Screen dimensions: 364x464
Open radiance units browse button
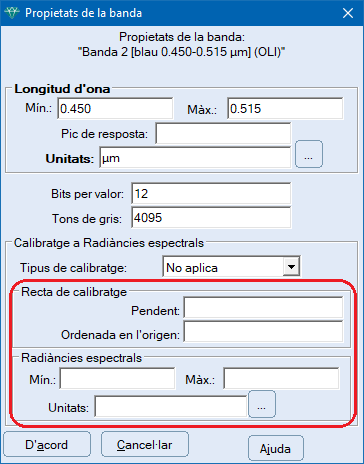pyautogui.click(x=262, y=404)
